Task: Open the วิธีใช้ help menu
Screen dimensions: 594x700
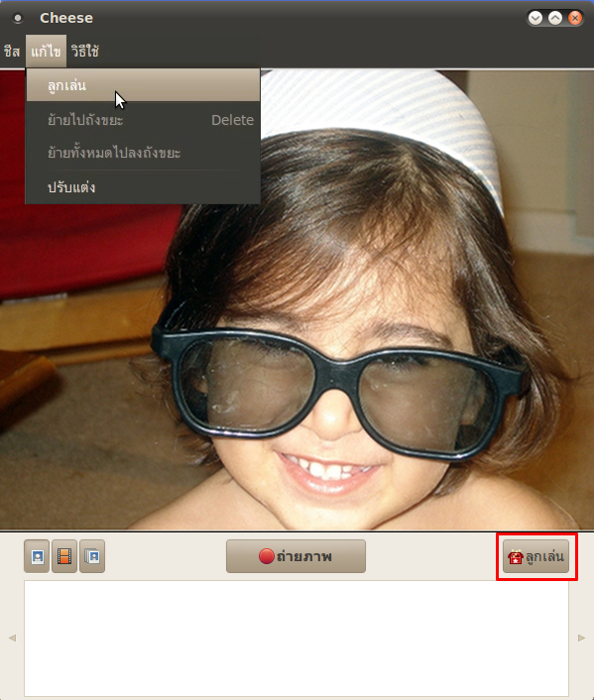Action: click(x=85, y=52)
